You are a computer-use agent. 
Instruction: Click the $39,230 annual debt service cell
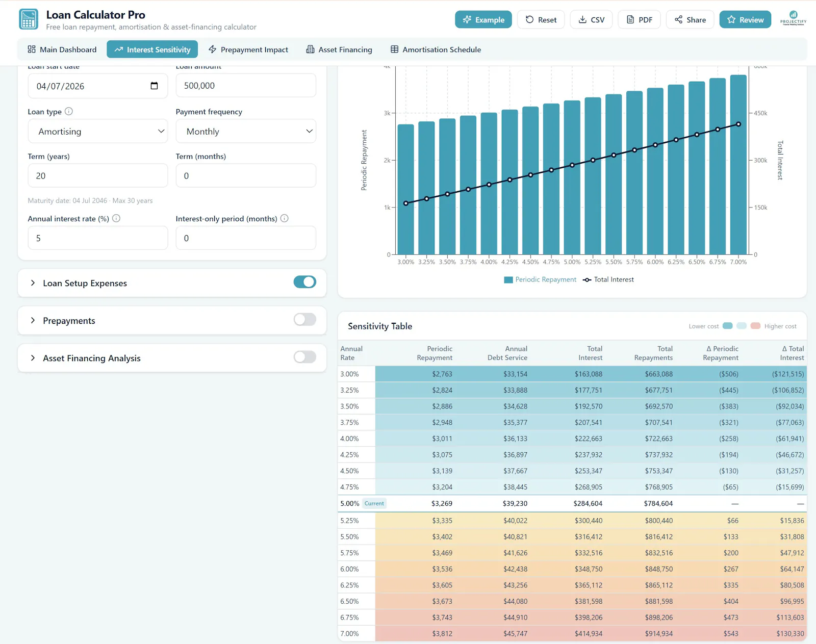pos(515,503)
